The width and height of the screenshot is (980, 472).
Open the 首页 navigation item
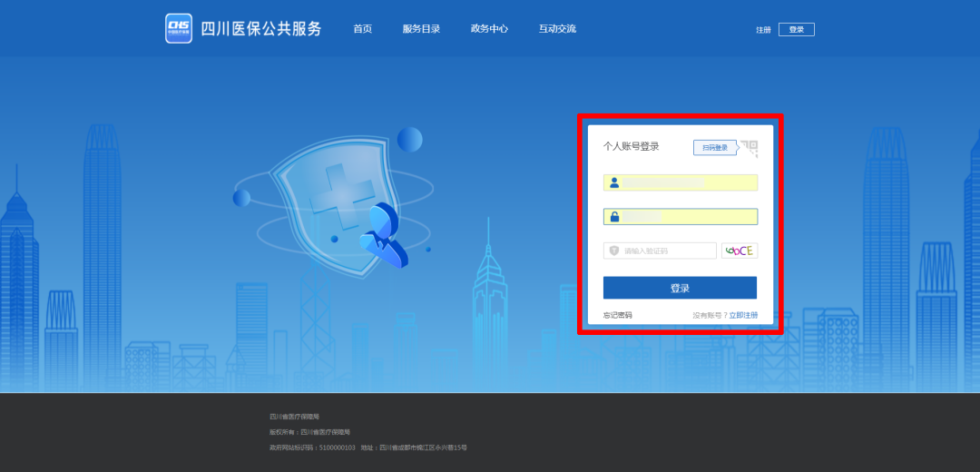362,29
